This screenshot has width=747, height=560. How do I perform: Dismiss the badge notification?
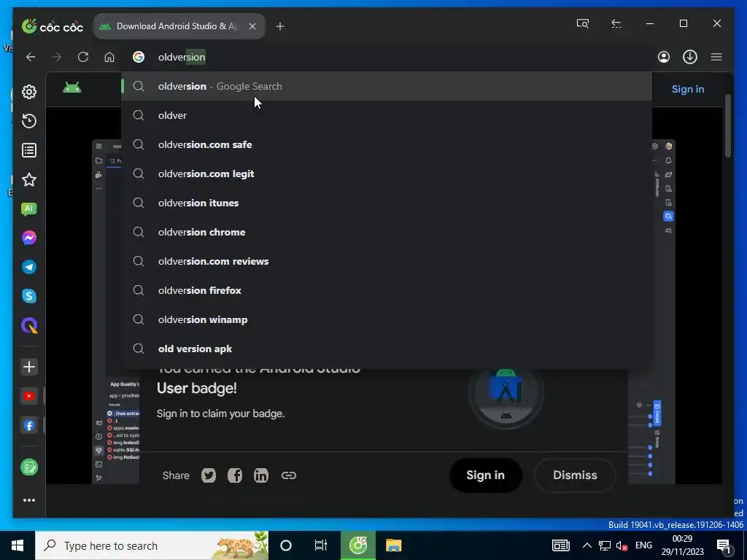(575, 475)
